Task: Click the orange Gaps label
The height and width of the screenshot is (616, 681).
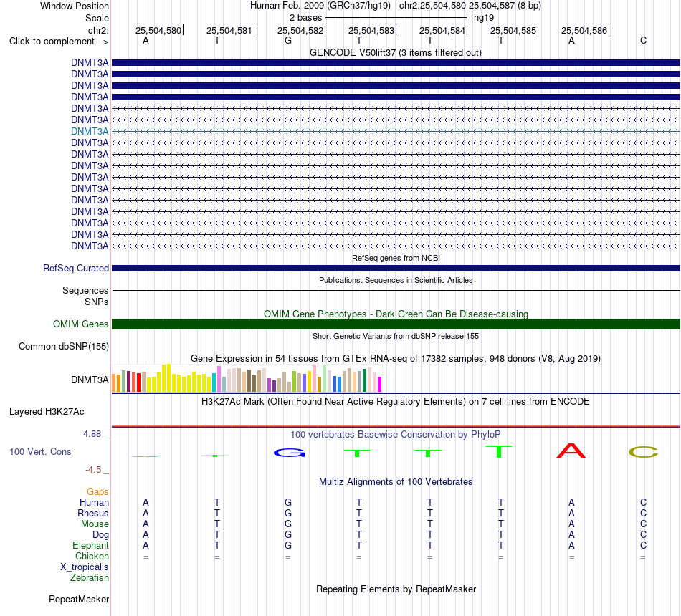Action: pos(97,491)
